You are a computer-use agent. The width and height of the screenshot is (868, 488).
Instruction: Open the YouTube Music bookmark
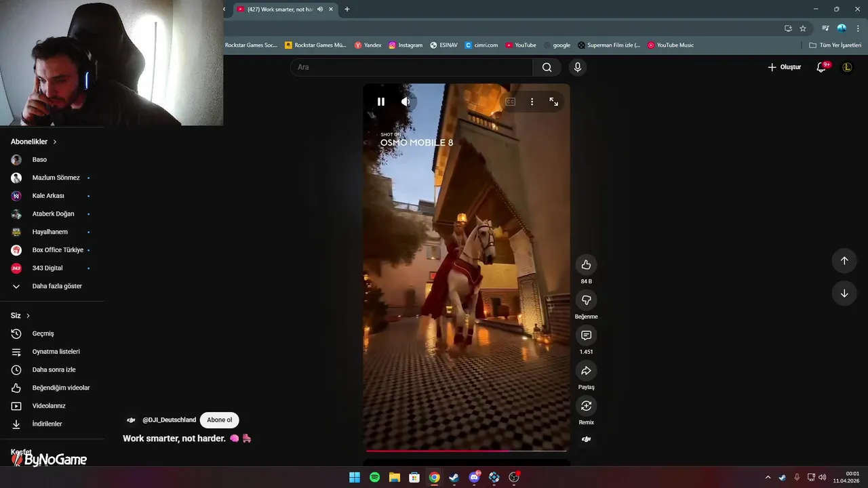[x=671, y=45]
